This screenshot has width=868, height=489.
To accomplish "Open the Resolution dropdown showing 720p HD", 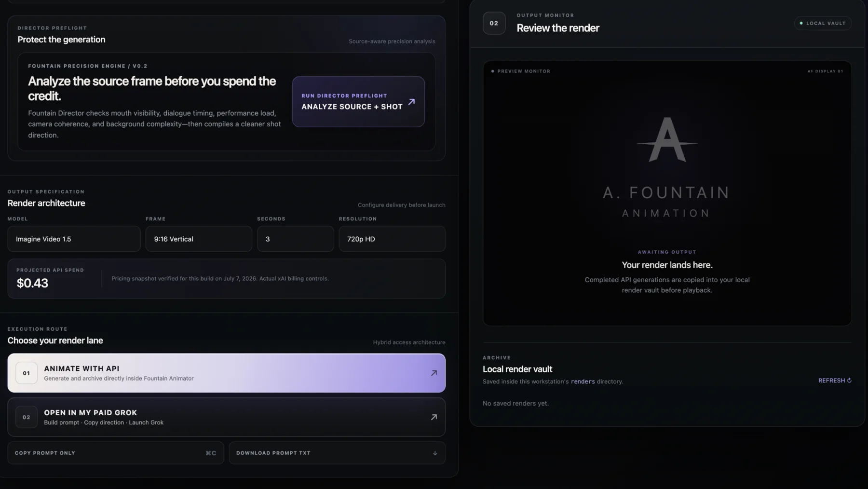I will pos(392,239).
